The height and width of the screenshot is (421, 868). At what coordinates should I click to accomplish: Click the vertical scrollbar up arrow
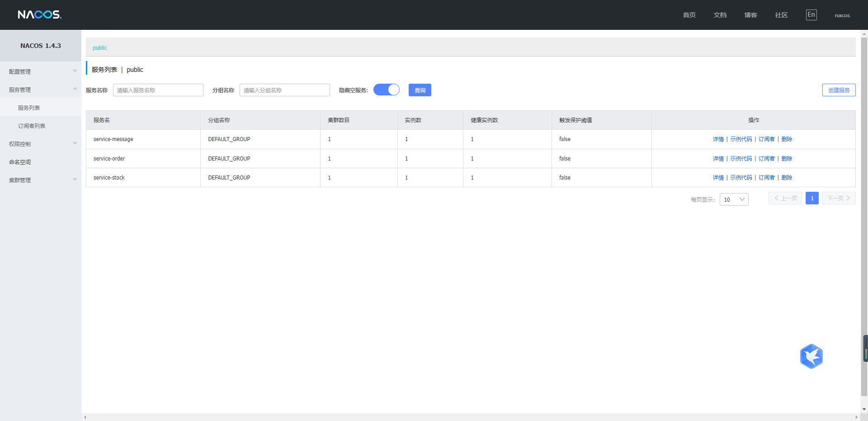864,34
